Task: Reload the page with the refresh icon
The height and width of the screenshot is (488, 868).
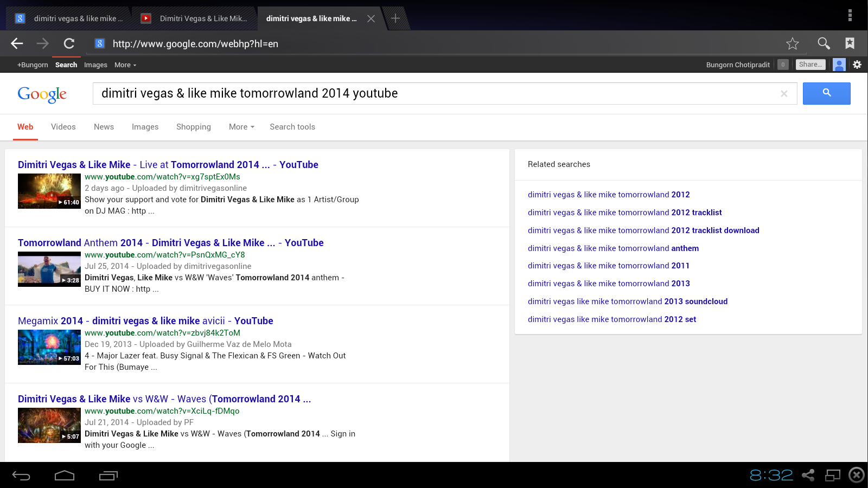Action: click(x=69, y=43)
